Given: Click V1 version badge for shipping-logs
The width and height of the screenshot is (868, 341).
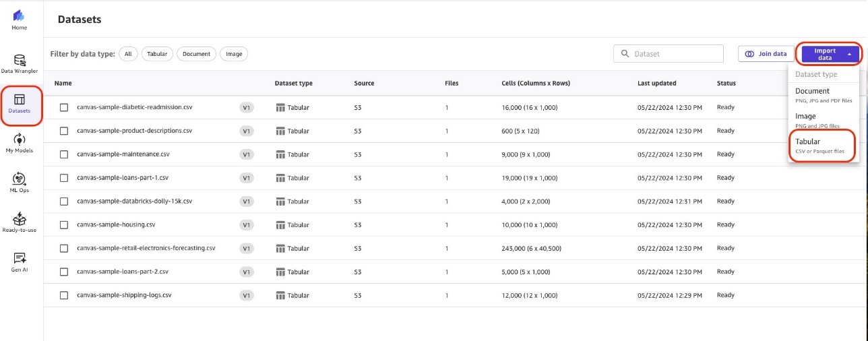Looking at the screenshot, I should 247,295.
